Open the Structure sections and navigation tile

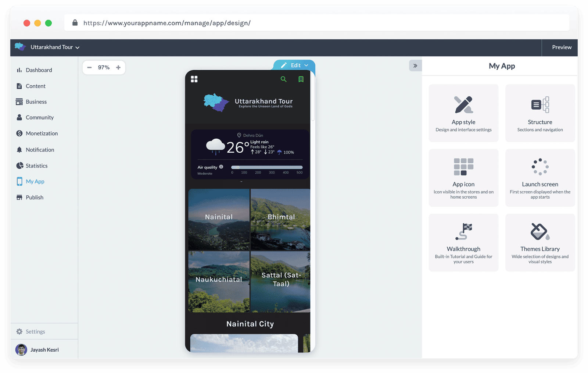point(540,113)
